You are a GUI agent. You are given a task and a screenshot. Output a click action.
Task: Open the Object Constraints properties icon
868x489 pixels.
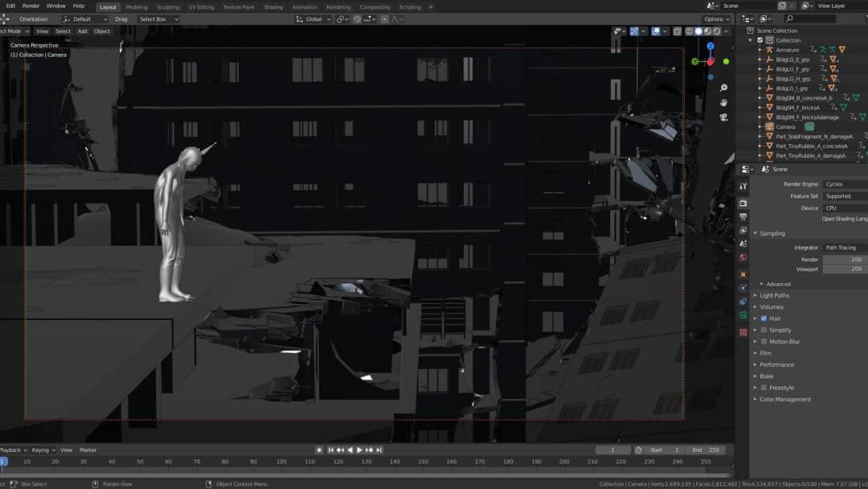743,302
